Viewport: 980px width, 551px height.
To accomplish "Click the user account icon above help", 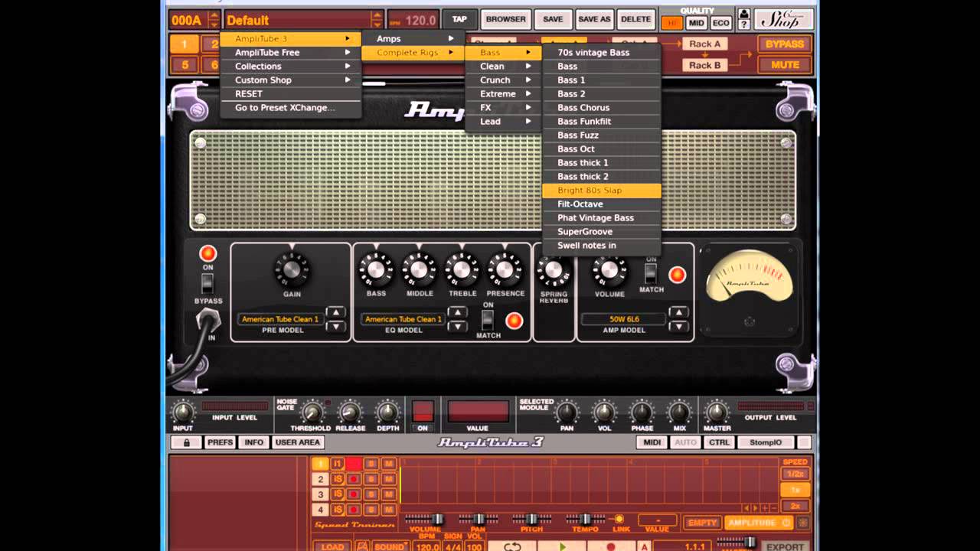I will click(x=743, y=13).
